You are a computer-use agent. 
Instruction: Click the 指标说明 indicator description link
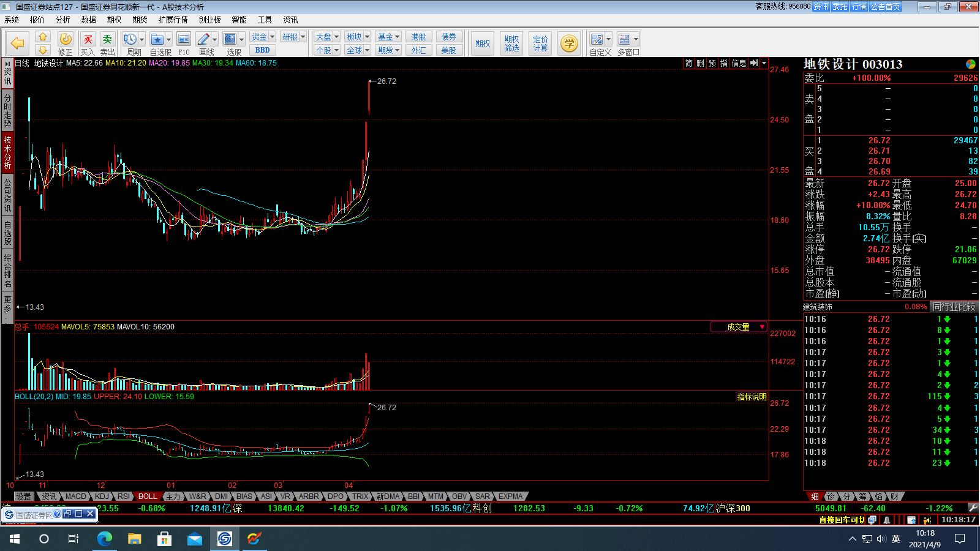(752, 397)
